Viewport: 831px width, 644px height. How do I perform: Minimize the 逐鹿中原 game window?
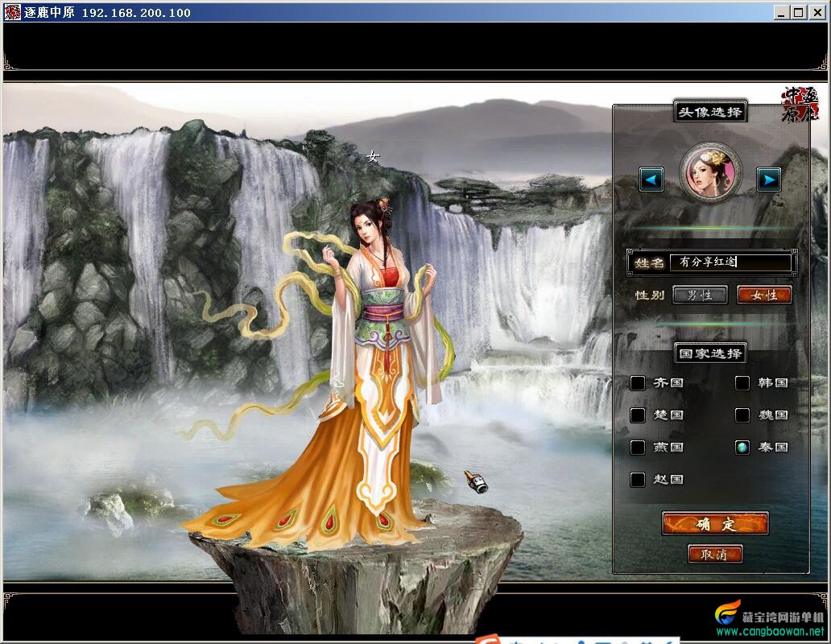(x=780, y=12)
